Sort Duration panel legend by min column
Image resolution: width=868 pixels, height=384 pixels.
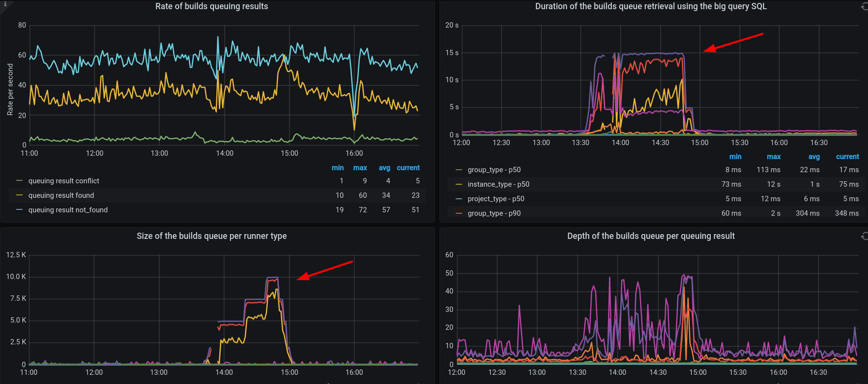click(735, 157)
